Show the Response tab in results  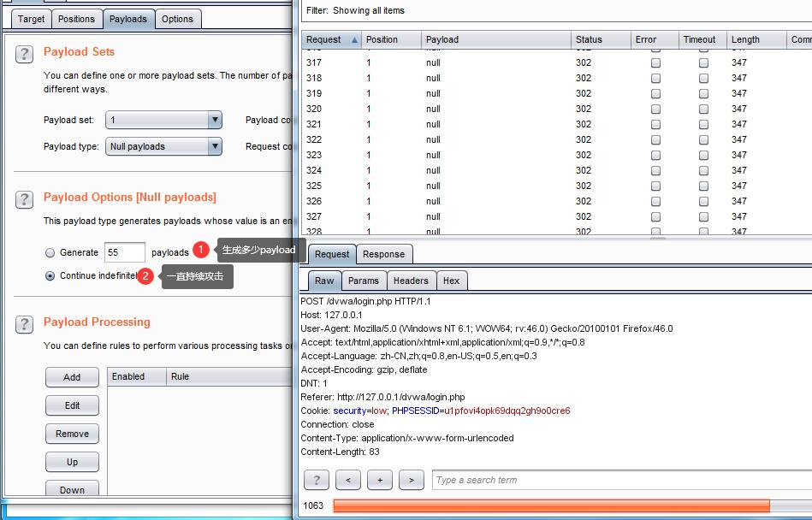click(x=383, y=254)
